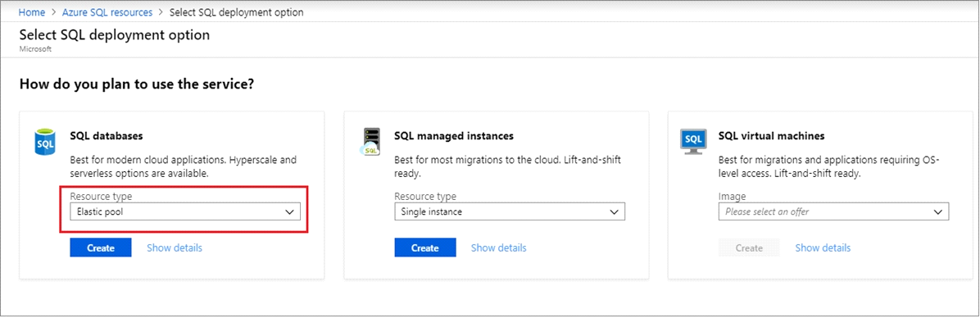The width and height of the screenshot is (980, 318).
Task: Show details for SQL databases
Action: click(175, 248)
